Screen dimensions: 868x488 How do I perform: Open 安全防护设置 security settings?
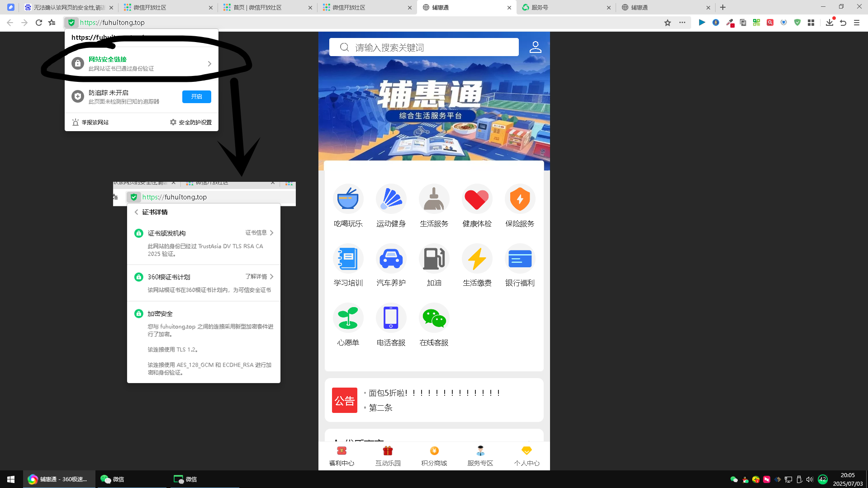coord(191,123)
